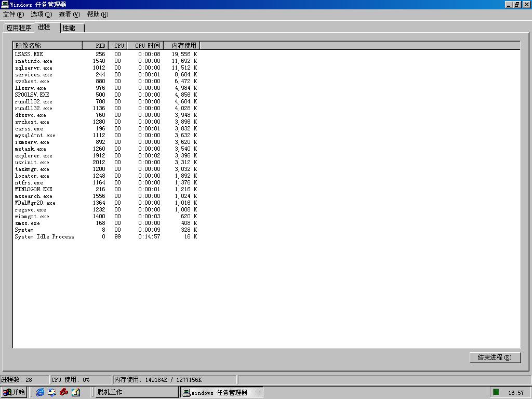Launch Internet Explorer from quick launch
Image resolution: width=532 pixels, height=399 pixels.
point(40,392)
